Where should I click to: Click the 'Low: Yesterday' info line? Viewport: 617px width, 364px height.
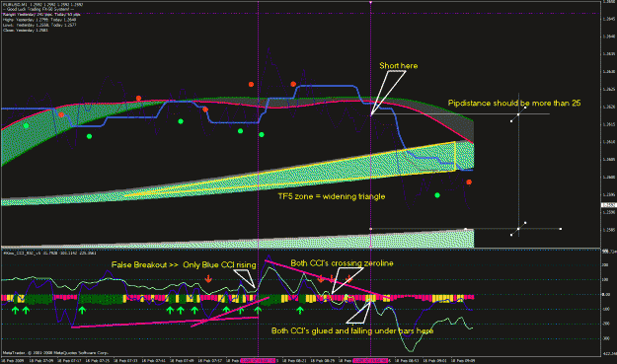(x=39, y=25)
